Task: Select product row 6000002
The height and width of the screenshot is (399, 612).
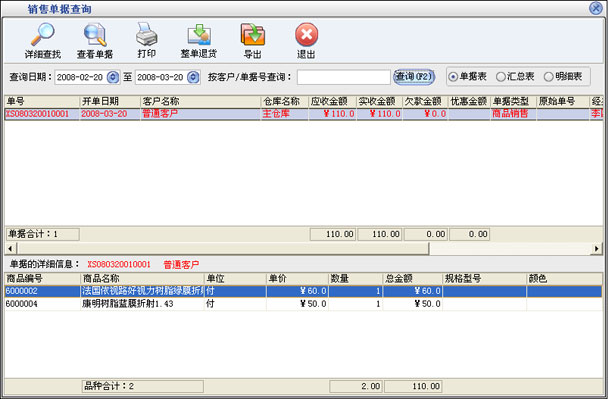Action: (303, 291)
